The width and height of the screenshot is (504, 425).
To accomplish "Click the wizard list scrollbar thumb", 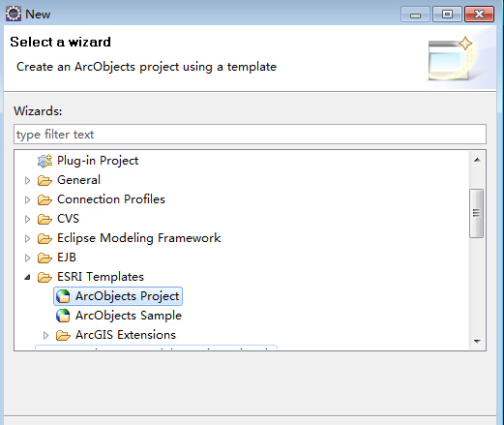I will pos(476,213).
